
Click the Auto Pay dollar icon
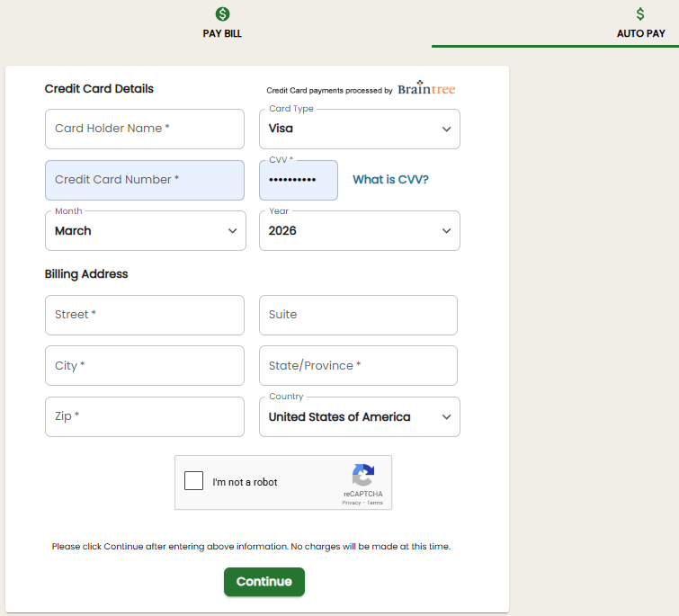coord(640,13)
